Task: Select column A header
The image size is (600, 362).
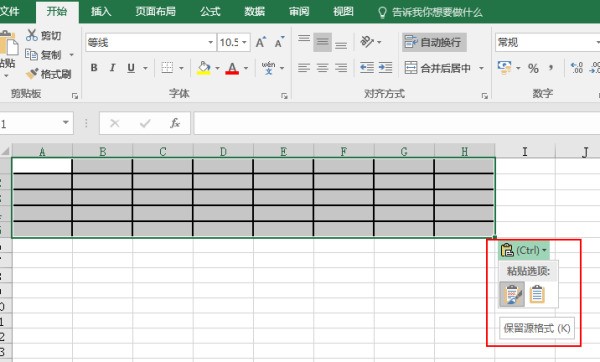Action: pos(42,152)
